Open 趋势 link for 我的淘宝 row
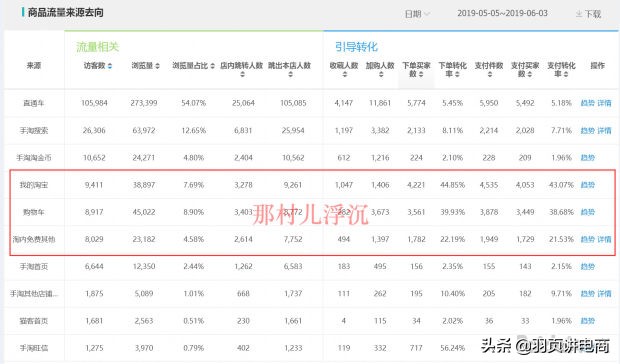 point(588,185)
